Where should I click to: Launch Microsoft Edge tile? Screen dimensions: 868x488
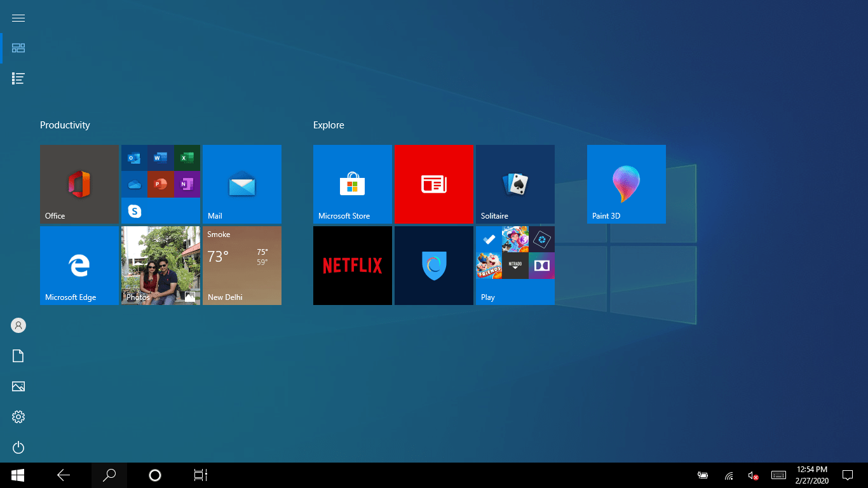[x=79, y=266]
